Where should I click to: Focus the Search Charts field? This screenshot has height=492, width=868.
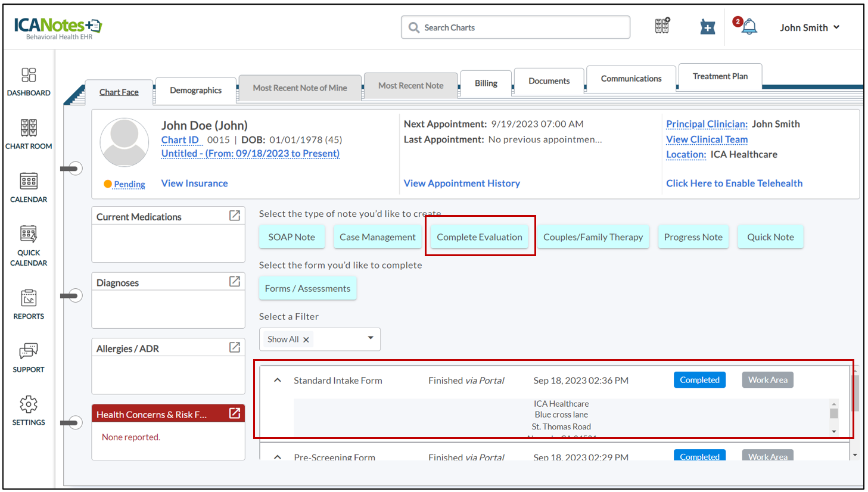[515, 27]
